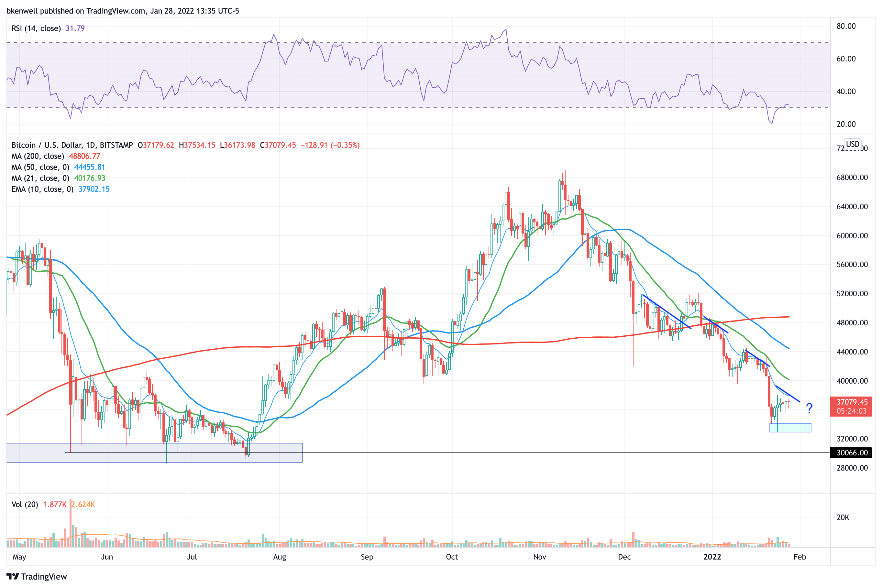This screenshot has width=882, height=588.
Task: Select the black 30066.00 price line label
Action: point(851,452)
